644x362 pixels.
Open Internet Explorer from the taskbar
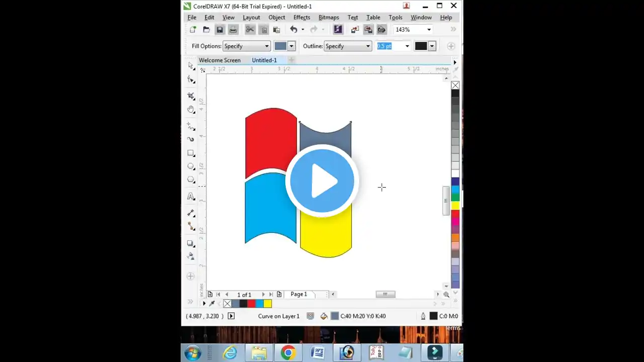click(x=230, y=353)
